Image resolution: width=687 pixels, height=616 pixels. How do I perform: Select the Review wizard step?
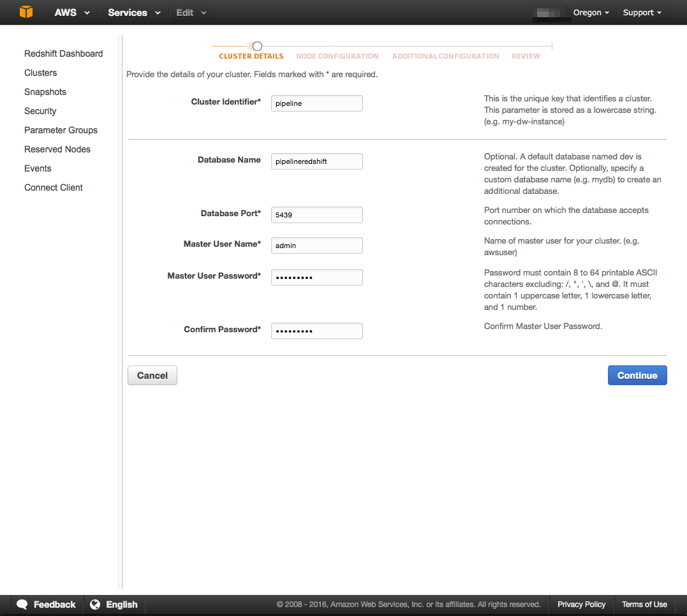(x=526, y=56)
